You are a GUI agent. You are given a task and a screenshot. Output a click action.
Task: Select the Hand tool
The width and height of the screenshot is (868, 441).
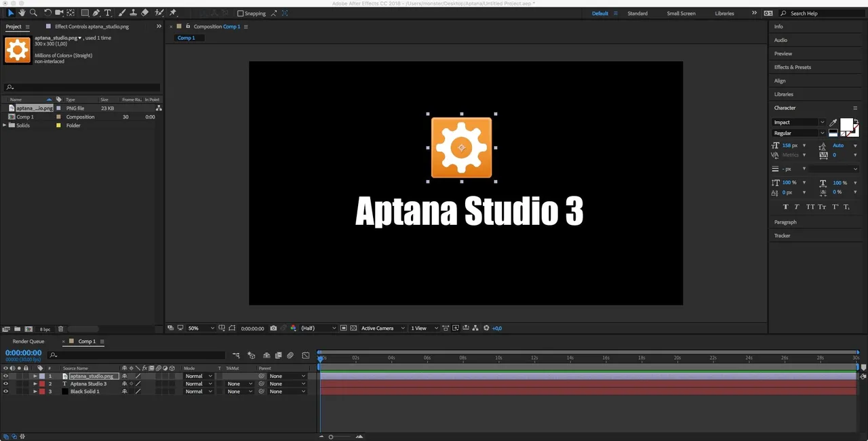22,13
